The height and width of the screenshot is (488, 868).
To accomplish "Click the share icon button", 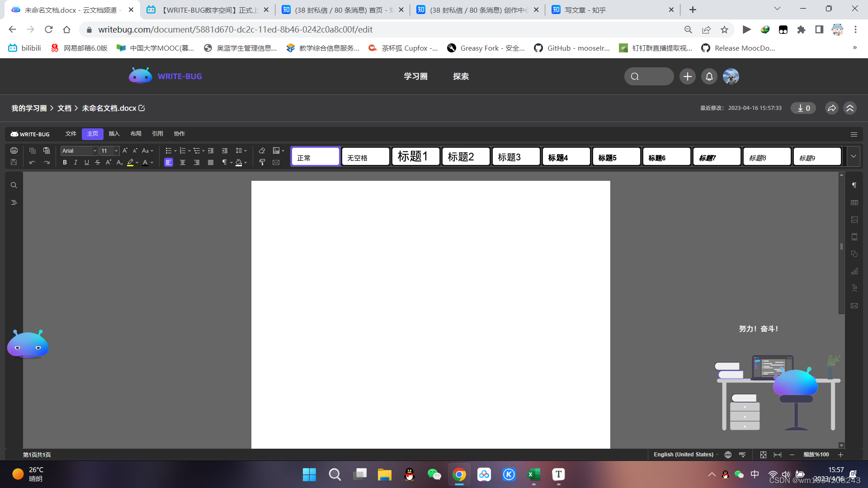I will [832, 108].
